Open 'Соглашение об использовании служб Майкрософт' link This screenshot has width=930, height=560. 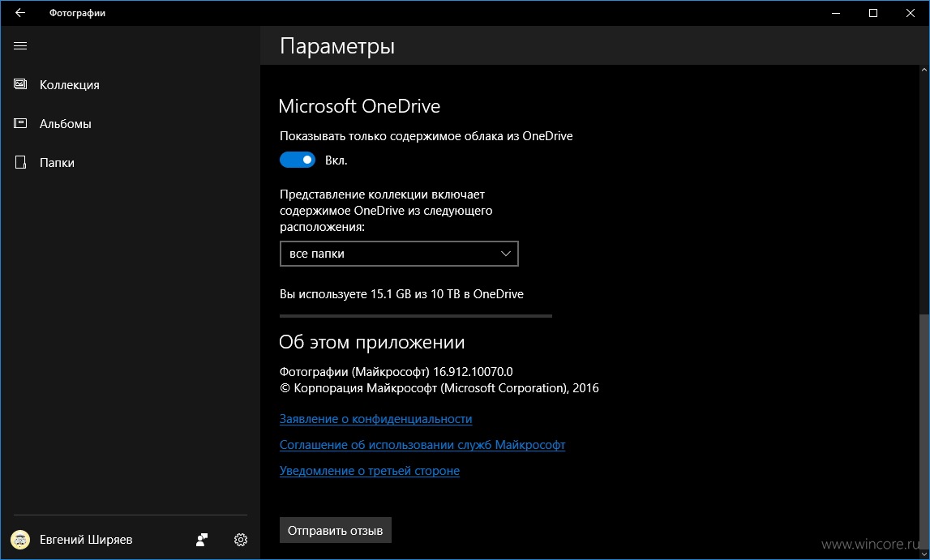[422, 445]
